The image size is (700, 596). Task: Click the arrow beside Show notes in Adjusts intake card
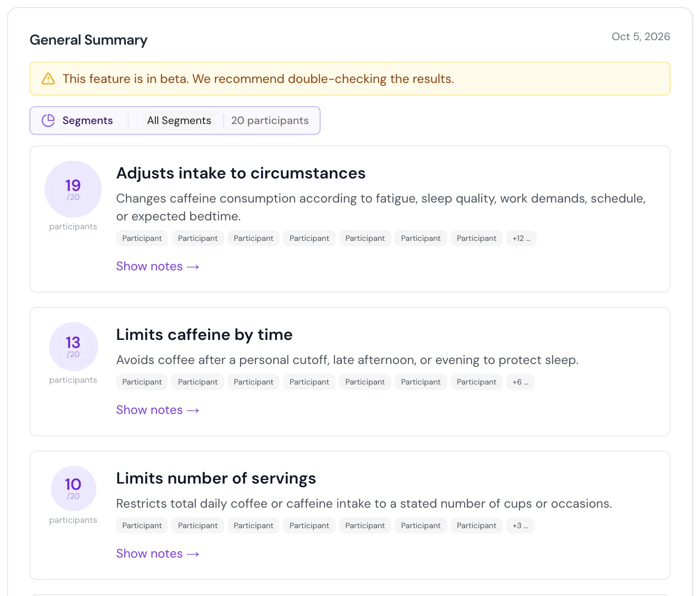point(193,267)
